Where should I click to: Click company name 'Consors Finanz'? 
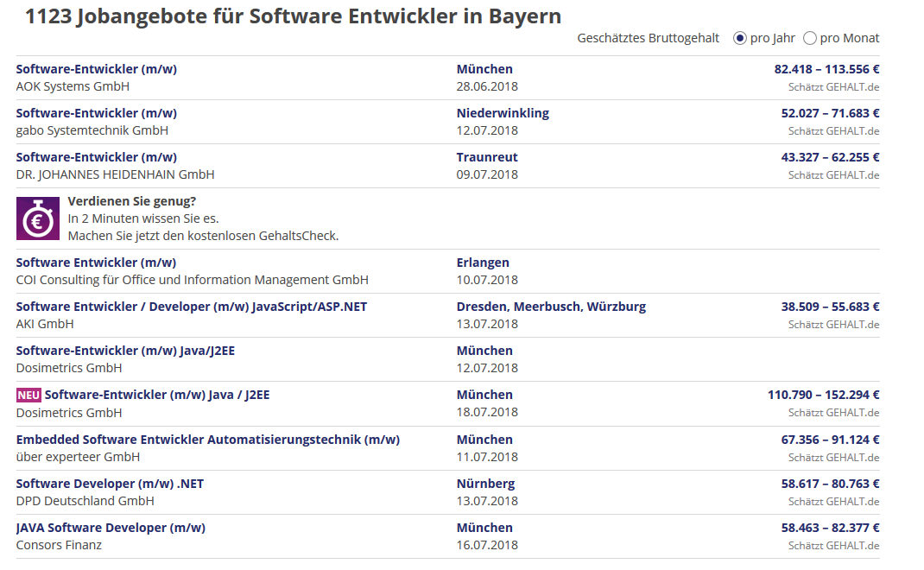(x=59, y=545)
